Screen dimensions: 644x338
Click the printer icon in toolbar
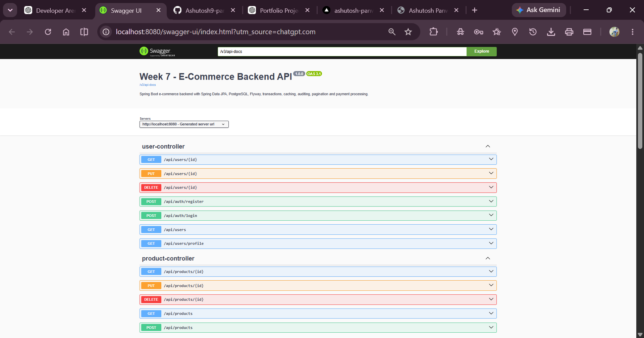coord(569,32)
